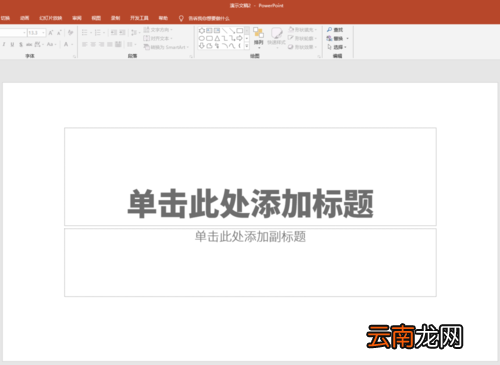Open the columns dropdown
This screenshot has height=365, width=500.
132,44
